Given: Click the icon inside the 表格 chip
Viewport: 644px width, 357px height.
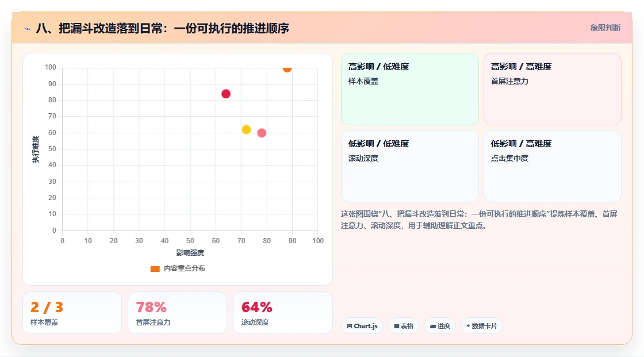Looking at the screenshot, I should pyautogui.click(x=396, y=326).
